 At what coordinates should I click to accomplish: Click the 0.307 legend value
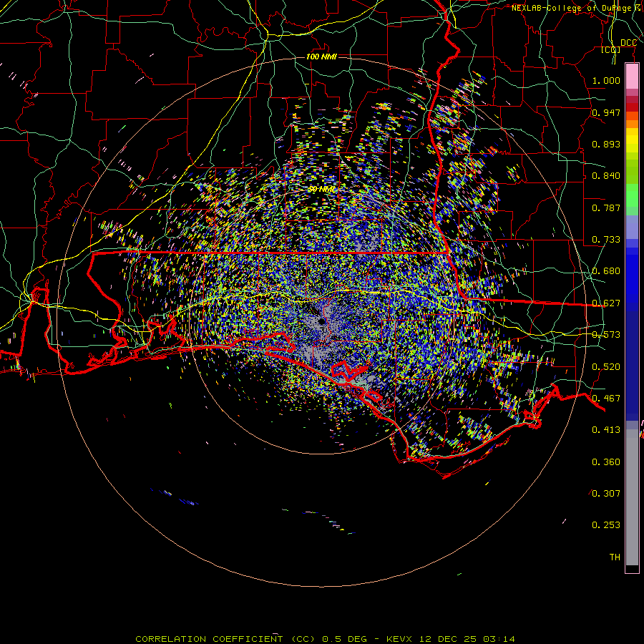pyautogui.click(x=606, y=494)
